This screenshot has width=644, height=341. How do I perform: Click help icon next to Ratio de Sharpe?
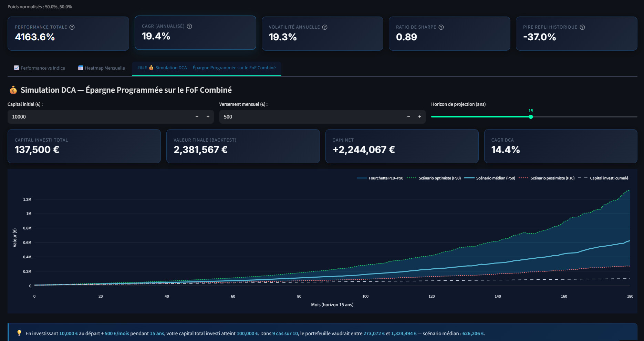click(441, 27)
